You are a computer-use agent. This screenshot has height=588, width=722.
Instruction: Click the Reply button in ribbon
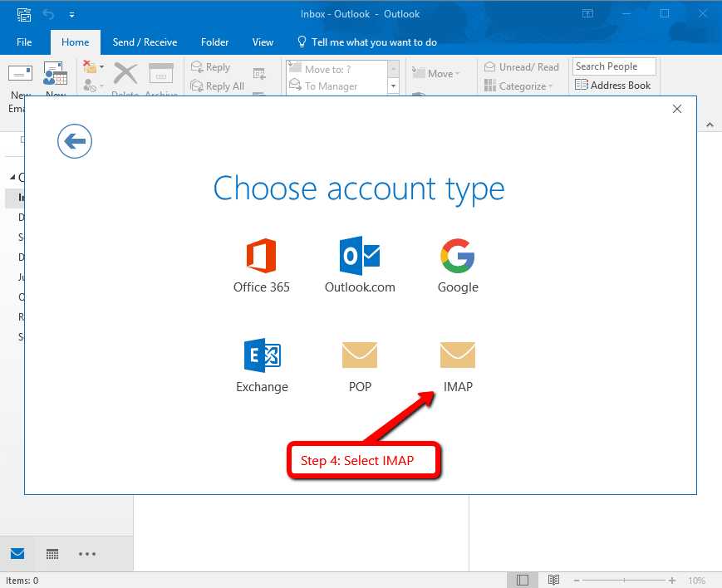(x=210, y=67)
